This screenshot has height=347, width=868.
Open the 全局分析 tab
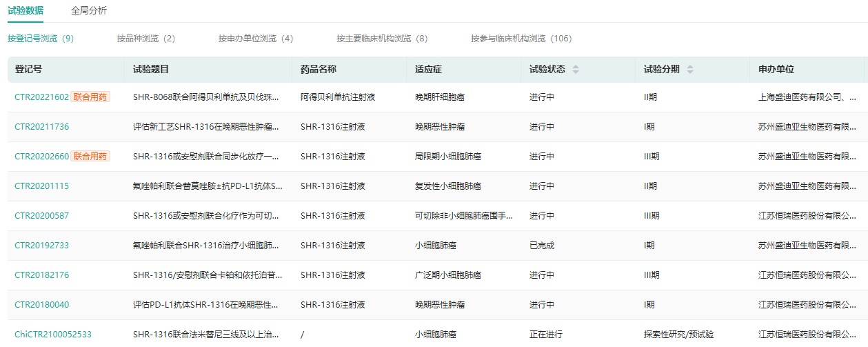[89, 11]
